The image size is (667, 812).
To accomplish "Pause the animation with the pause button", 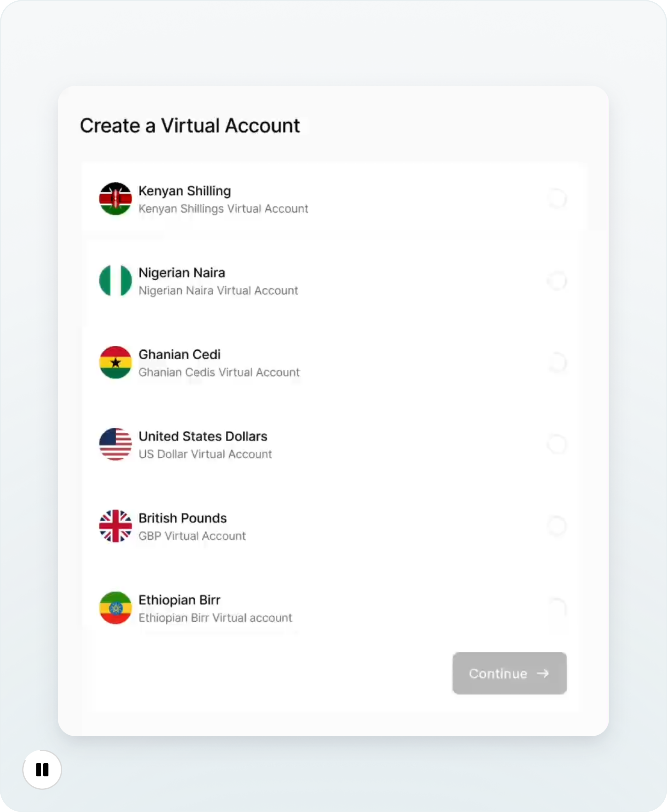I will pos(42,770).
